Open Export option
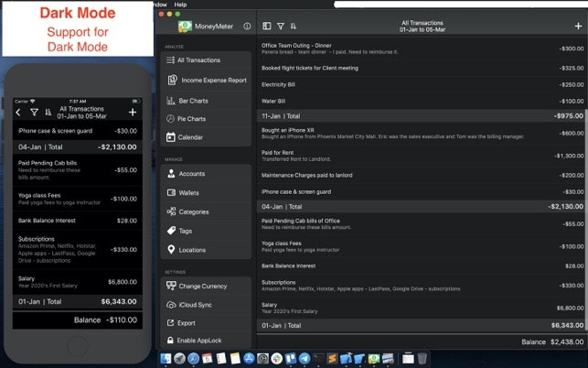This screenshot has height=368, width=588. (x=206, y=323)
